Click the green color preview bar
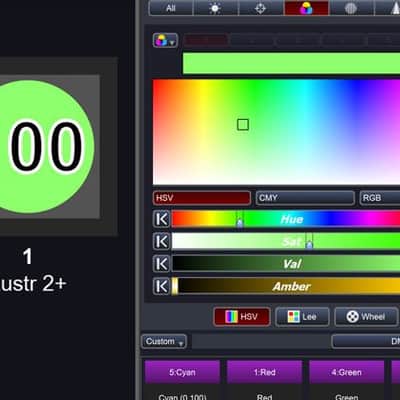Viewport: 400px width, 400px height. click(291, 63)
